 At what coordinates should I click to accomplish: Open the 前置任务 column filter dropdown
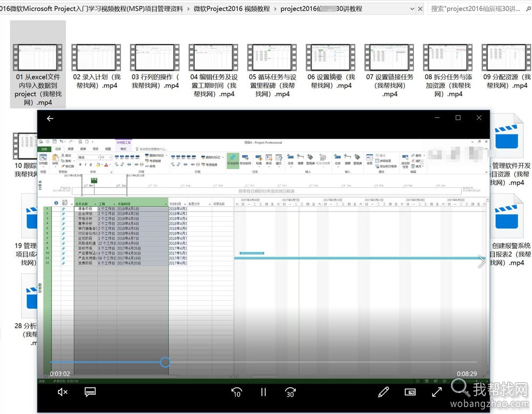[x=210, y=204]
